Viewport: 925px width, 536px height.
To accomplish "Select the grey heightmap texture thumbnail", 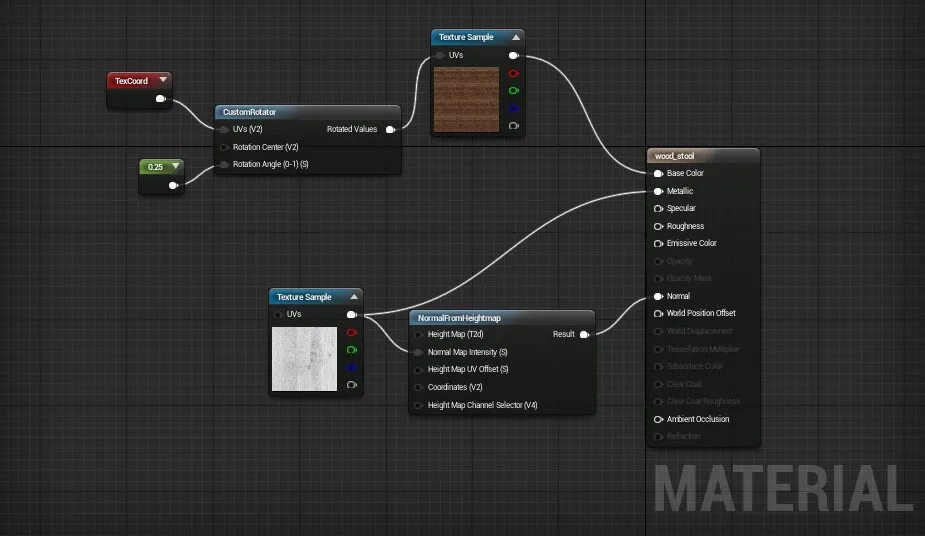I will pyautogui.click(x=304, y=359).
